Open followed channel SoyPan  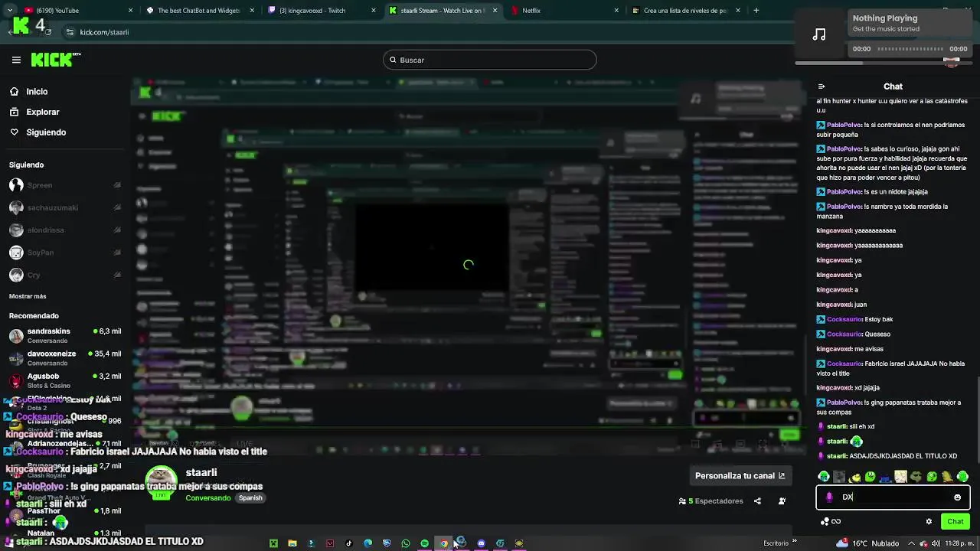pyautogui.click(x=65, y=253)
